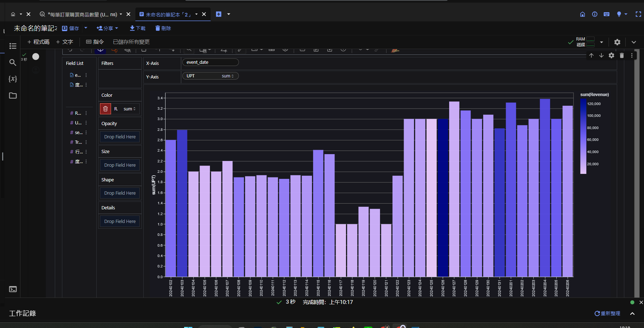The image size is (644, 328).
Task: Click the run cell circle button
Action: (x=36, y=57)
